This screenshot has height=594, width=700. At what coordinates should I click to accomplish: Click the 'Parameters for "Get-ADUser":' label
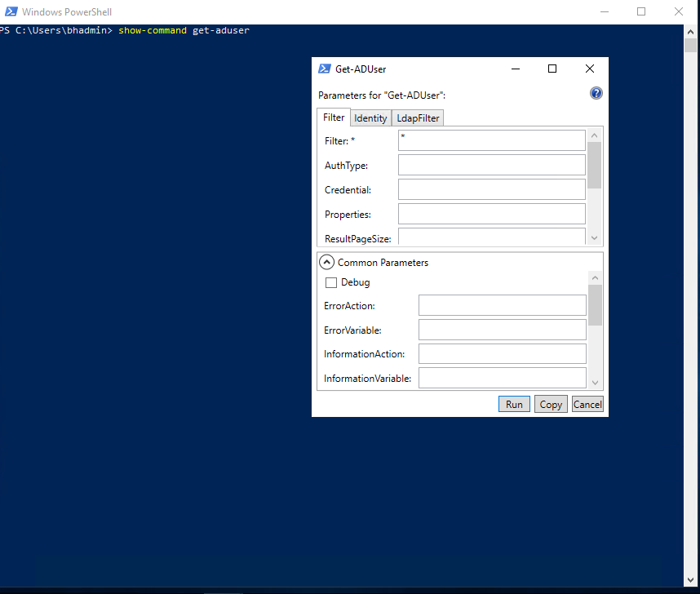tap(382, 95)
